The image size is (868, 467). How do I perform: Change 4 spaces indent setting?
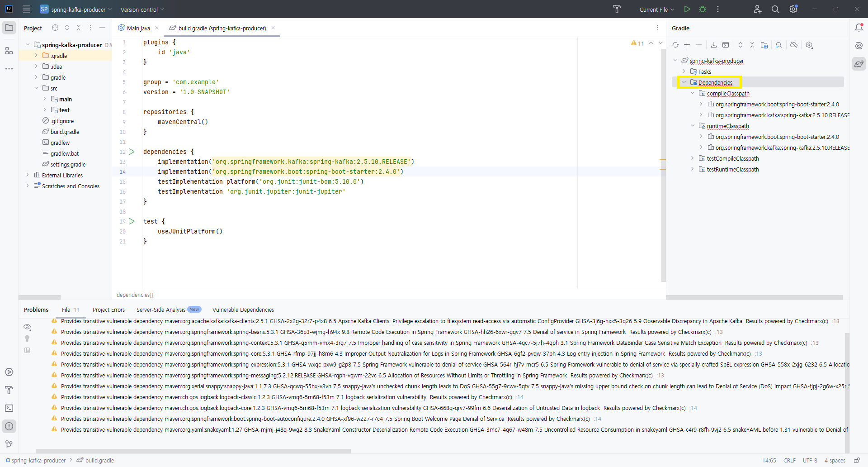835,460
